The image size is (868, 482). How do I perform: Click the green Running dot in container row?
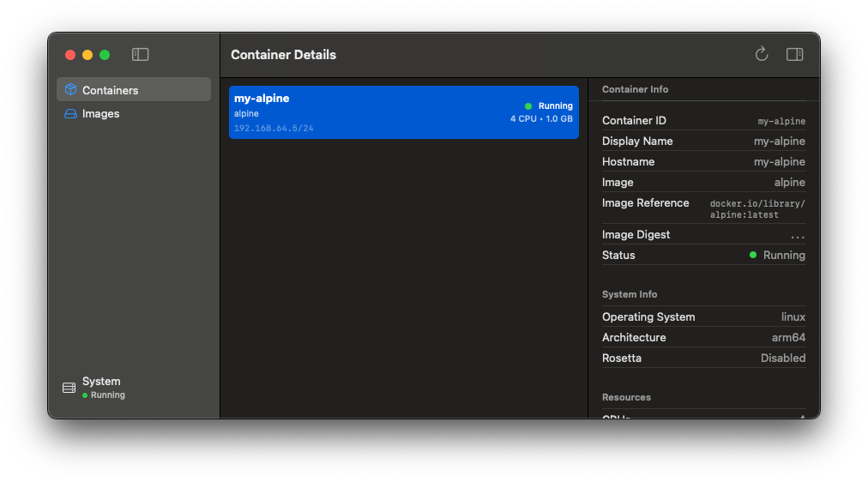pos(528,106)
